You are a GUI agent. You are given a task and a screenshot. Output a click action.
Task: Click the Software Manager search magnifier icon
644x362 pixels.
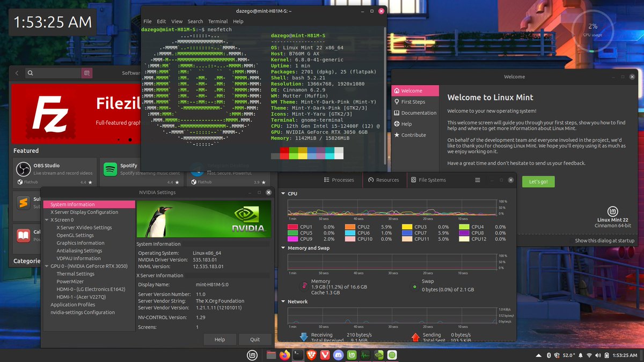pyautogui.click(x=31, y=73)
